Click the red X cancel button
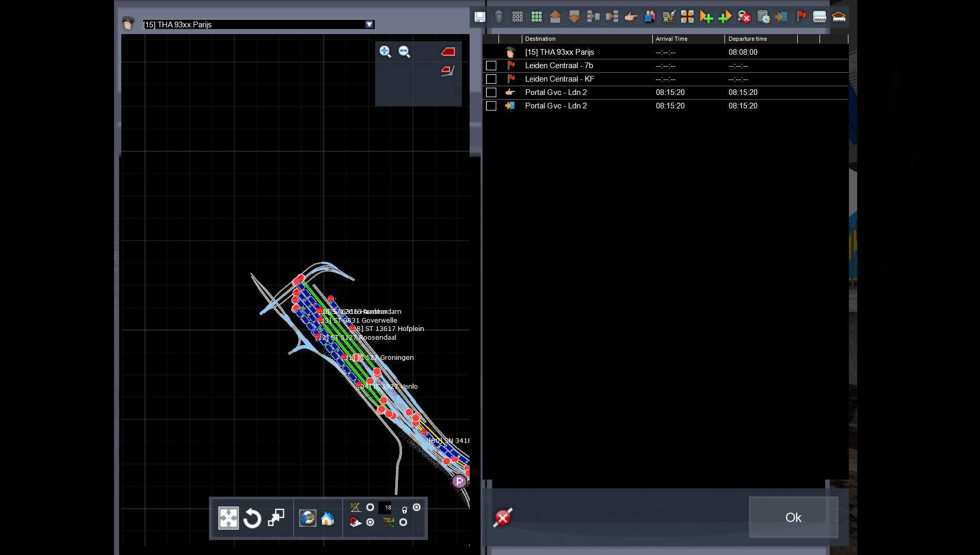 click(503, 517)
